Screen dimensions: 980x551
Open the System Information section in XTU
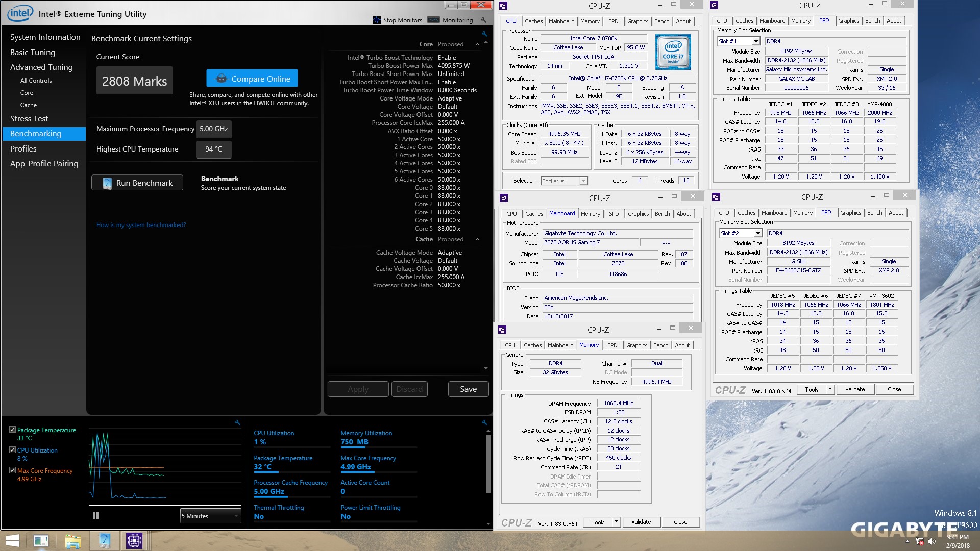[45, 37]
